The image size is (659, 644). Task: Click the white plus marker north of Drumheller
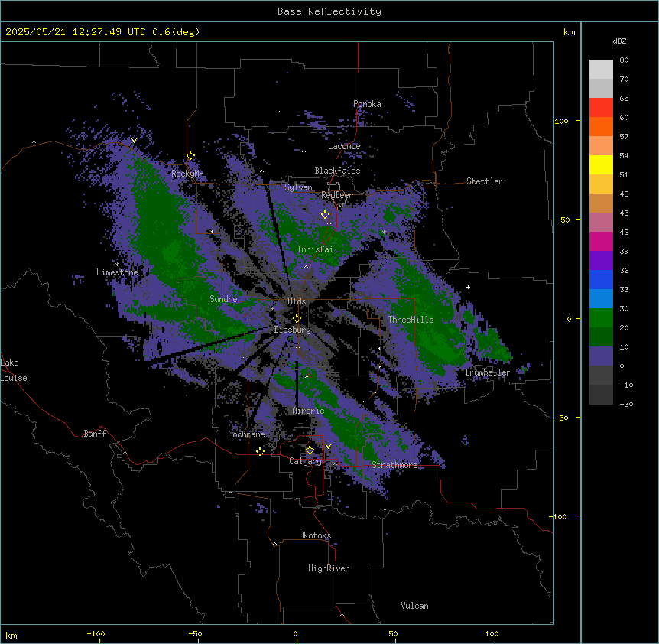[468, 287]
